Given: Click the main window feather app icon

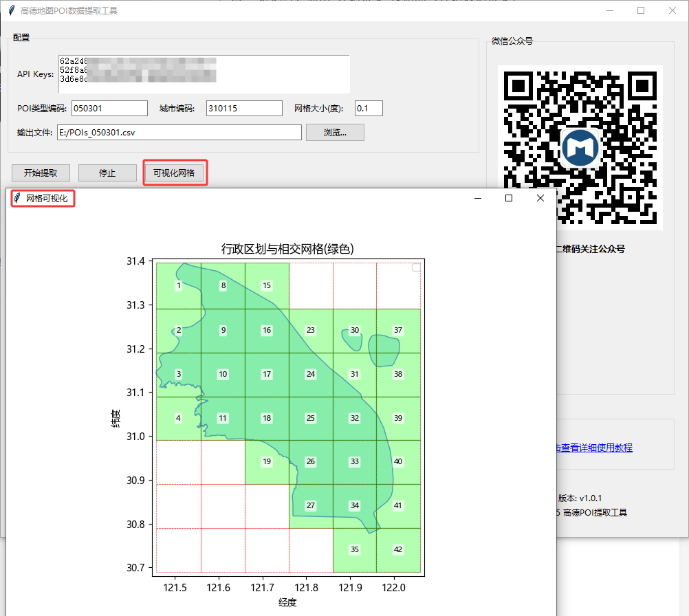Looking at the screenshot, I should tap(12, 10).
